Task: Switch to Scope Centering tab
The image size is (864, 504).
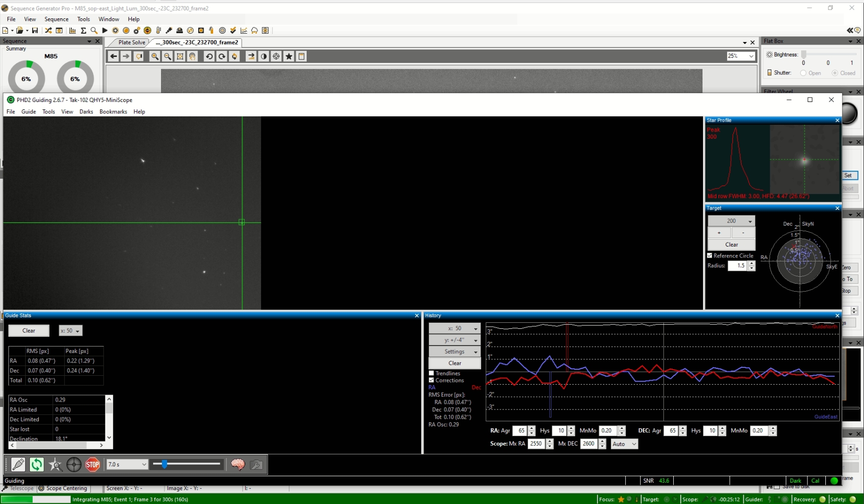Action: pos(63,488)
